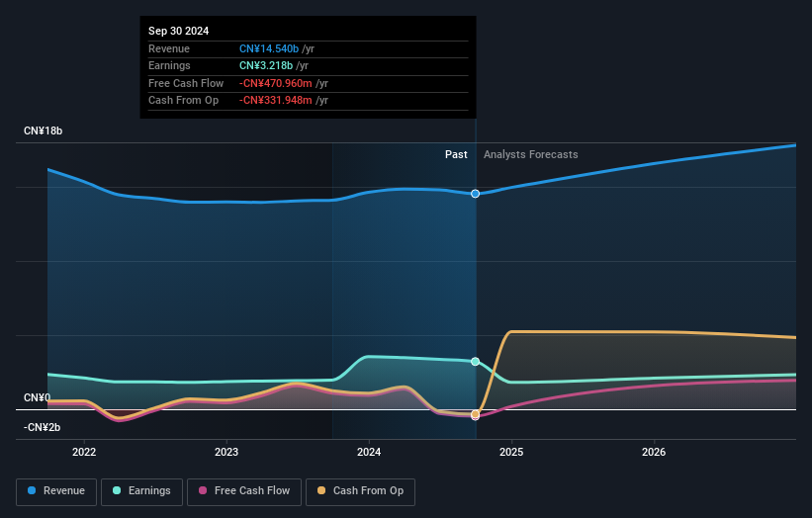
Task: Click the Past section label
Action: click(456, 154)
